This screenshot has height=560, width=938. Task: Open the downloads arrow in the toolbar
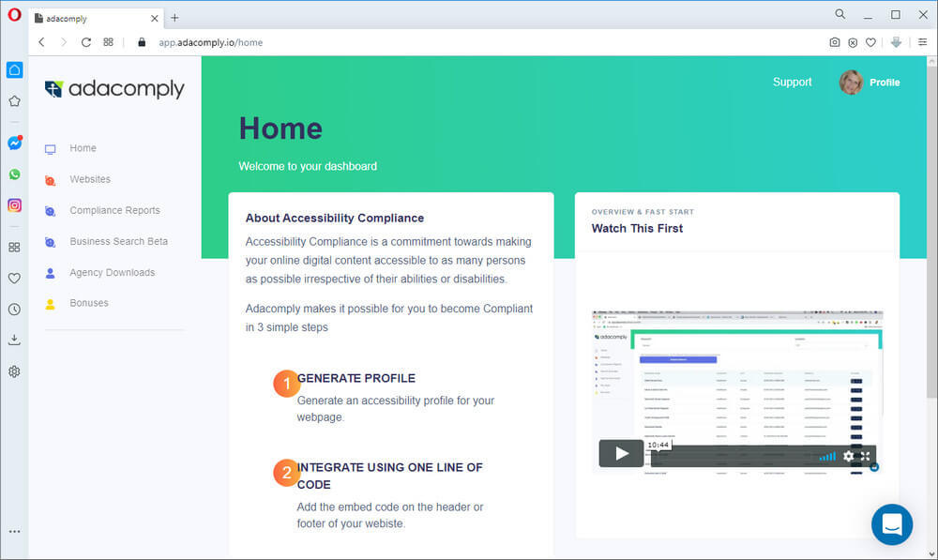point(896,42)
